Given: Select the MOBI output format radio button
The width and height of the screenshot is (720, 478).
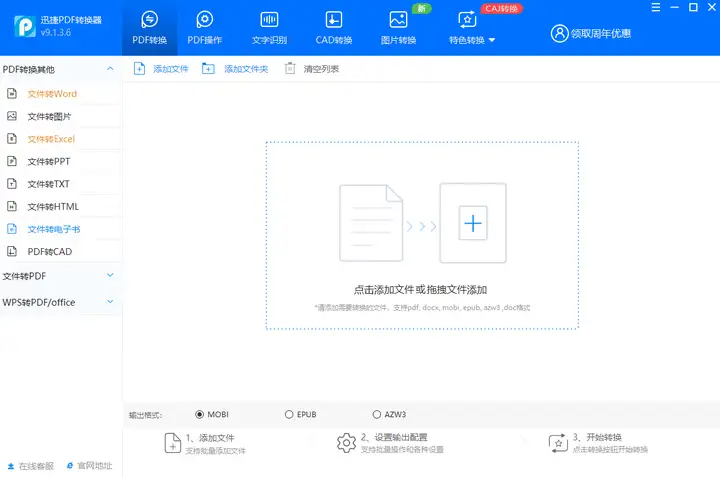Looking at the screenshot, I should pyautogui.click(x=199, y=415).
